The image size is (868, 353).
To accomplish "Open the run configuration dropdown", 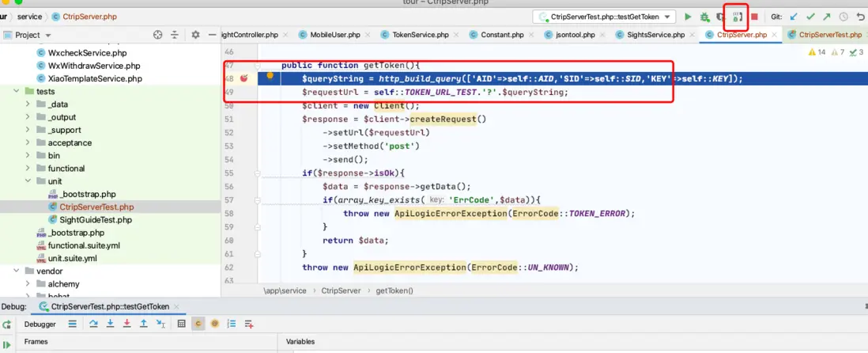I will (x=604, y=17).
